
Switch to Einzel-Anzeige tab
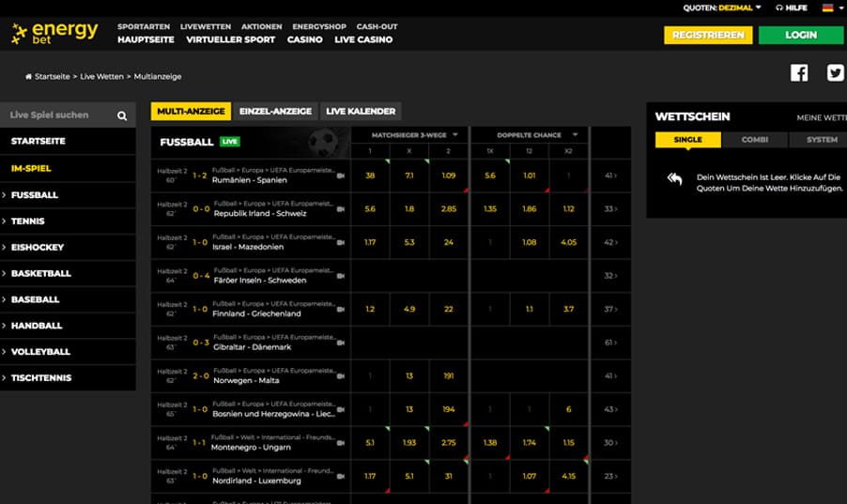coord(275,112)
